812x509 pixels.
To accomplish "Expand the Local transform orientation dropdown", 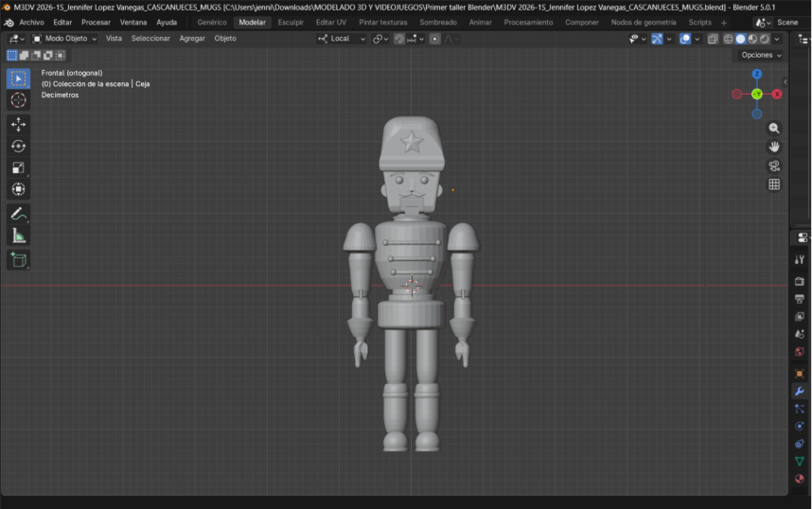I will (340, 39).
